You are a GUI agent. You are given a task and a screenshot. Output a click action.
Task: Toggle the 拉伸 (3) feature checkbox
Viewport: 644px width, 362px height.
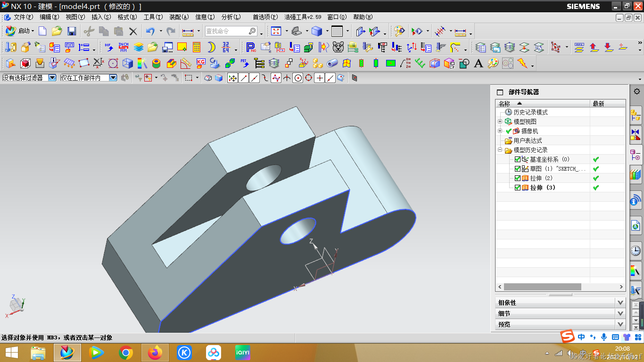tap(518, 188)
